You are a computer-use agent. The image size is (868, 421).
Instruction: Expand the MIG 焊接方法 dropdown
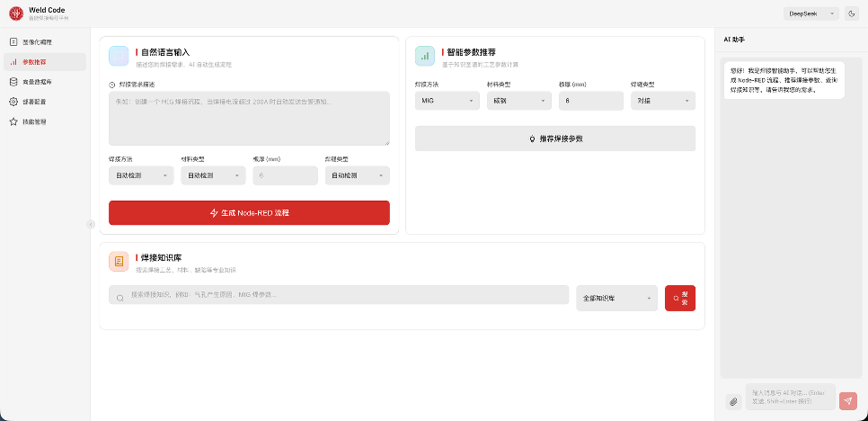click(447, 101)
